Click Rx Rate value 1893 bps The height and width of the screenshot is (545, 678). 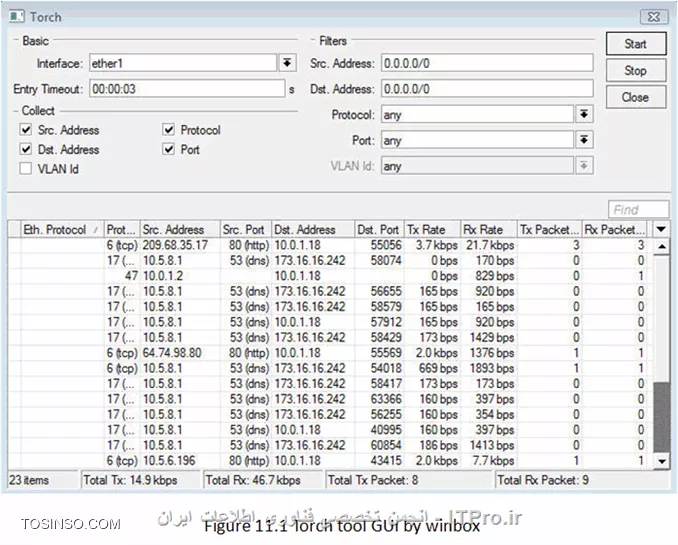492,369
